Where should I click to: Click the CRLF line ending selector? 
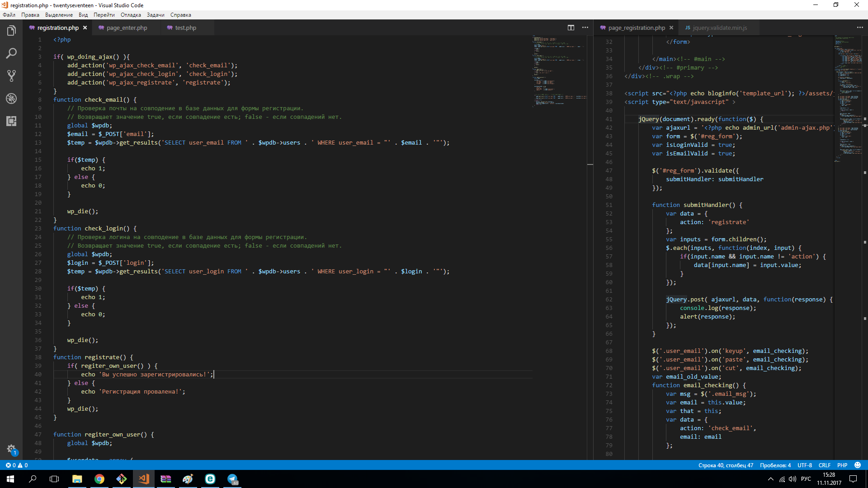(824, 465)
